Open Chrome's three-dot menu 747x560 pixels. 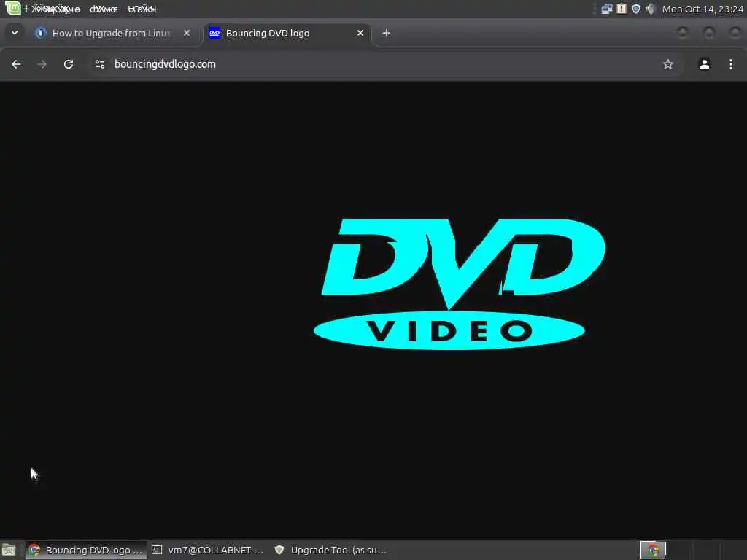[x=731, y=64]
